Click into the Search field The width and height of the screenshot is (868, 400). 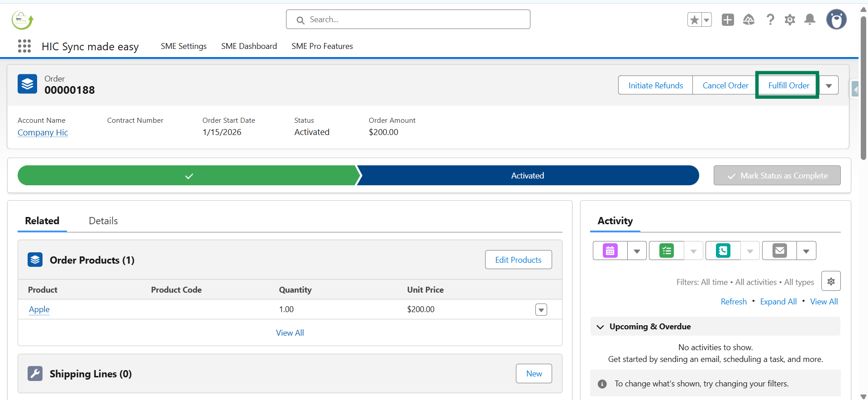point(408,19)
